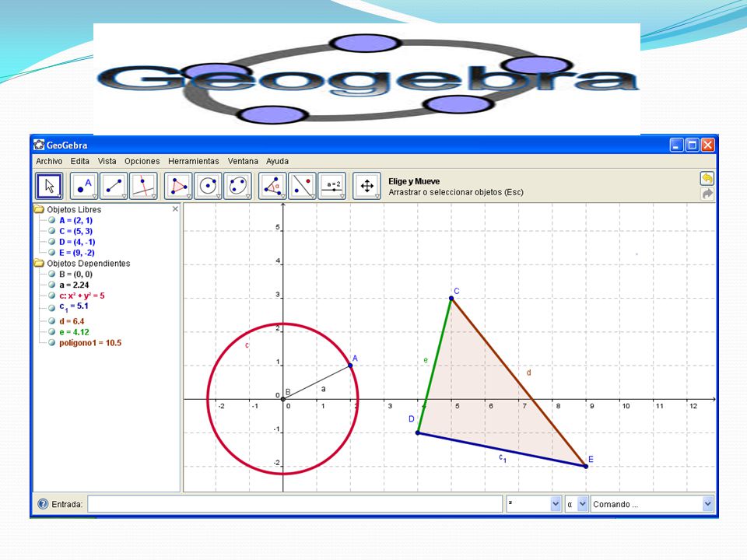747x560 pixels.
Task: Click the radius label a
Action: 324,389
